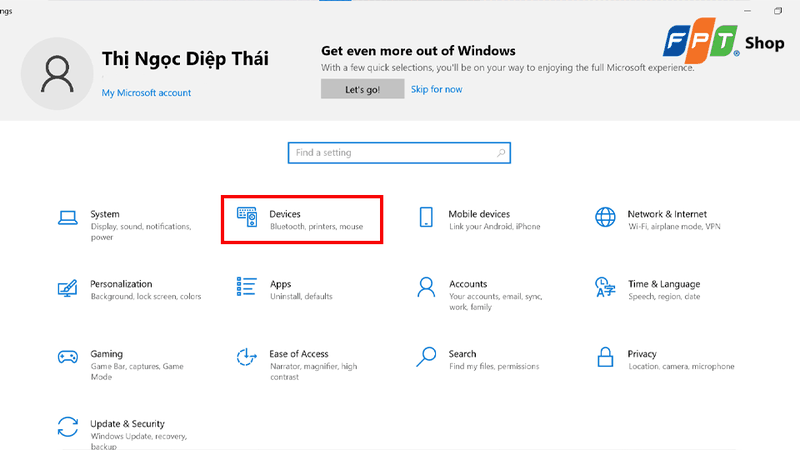Viewport: 800px width, 450px height.
Task: Open the Personalization paintbrush icon
Action: point(67,288)
